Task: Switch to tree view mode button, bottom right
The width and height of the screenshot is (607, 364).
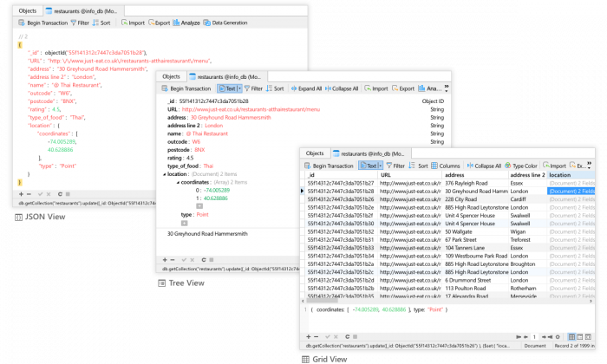Action: 580,337
